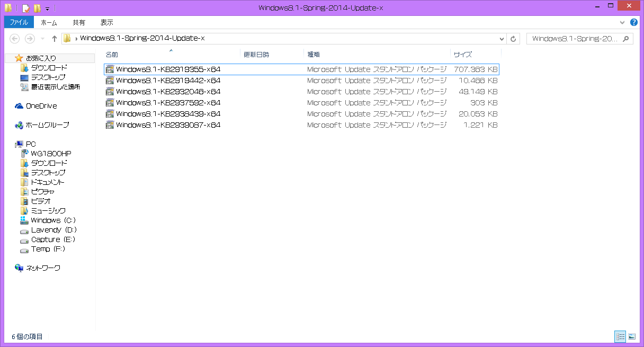644x347 pixels.
Task: Click the New Folder icon in the title bar
Action: (37, 8)
